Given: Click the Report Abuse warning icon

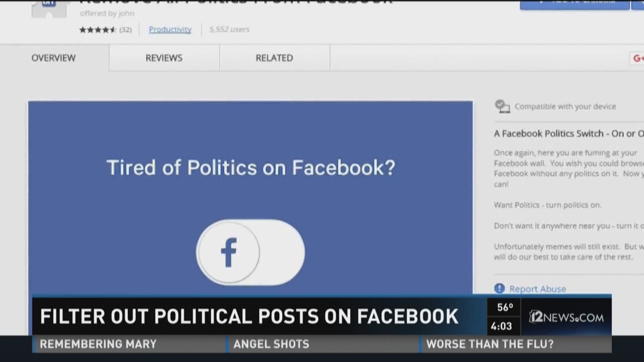Looking at the screenshot, I should click(x=499, y=289).
